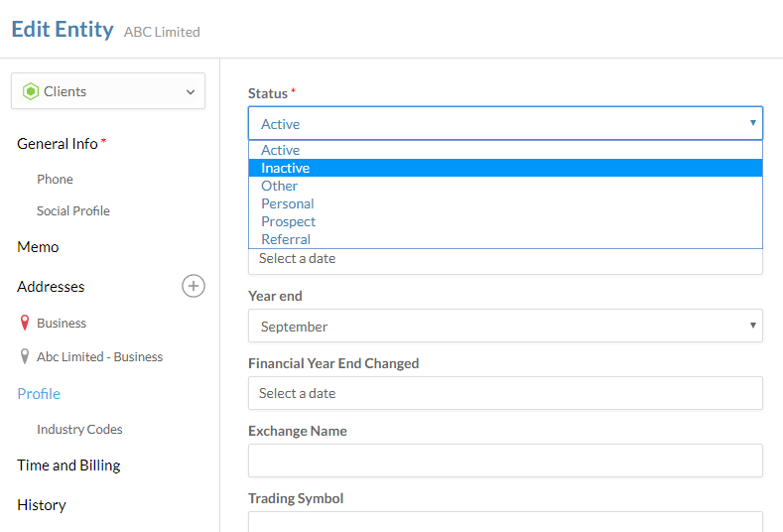Screen dimensions: 783x532
Task: Jump to the Memo section
Action: coord(38,247)
